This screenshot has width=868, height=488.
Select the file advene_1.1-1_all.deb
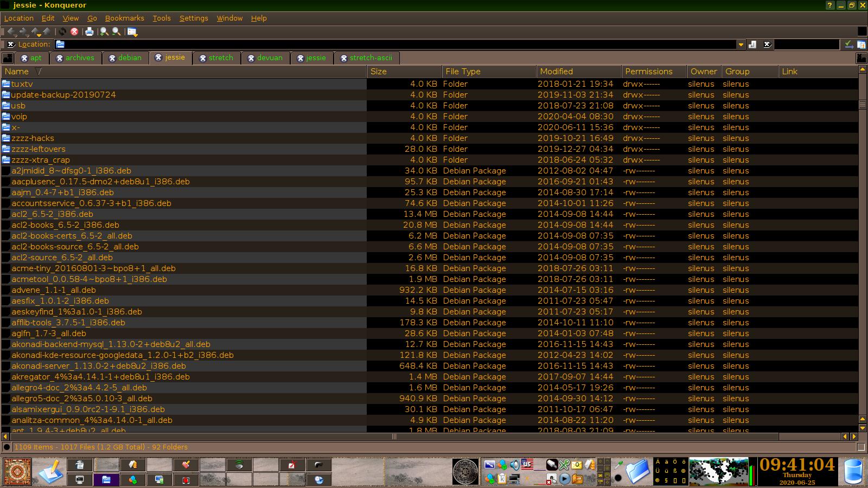pos(54,290)
